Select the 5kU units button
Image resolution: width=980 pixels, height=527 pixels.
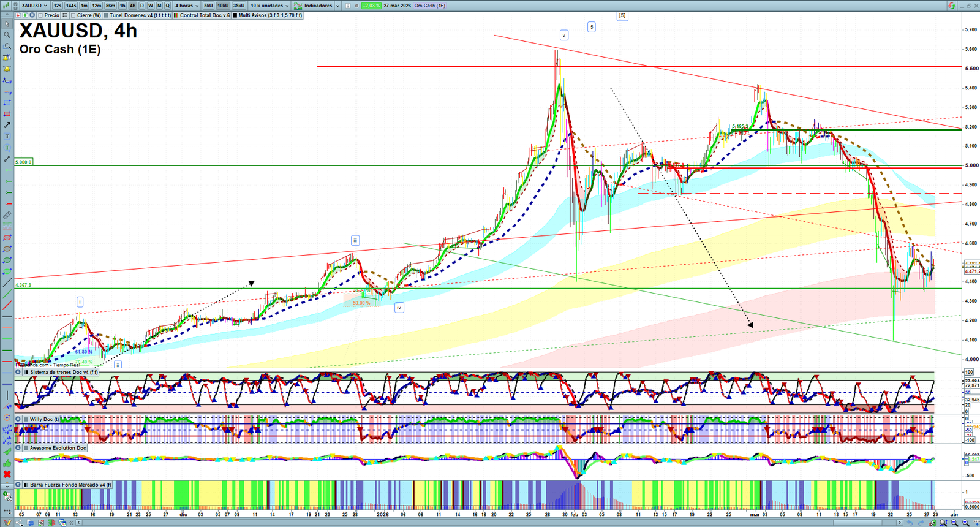208,6
